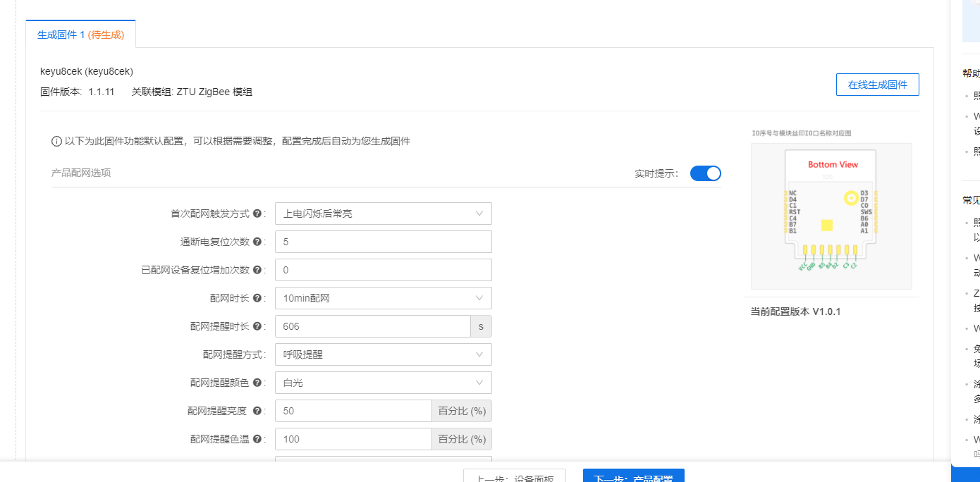
Task: Click the 通断电复位次数 input field
Action: (383, 242)
